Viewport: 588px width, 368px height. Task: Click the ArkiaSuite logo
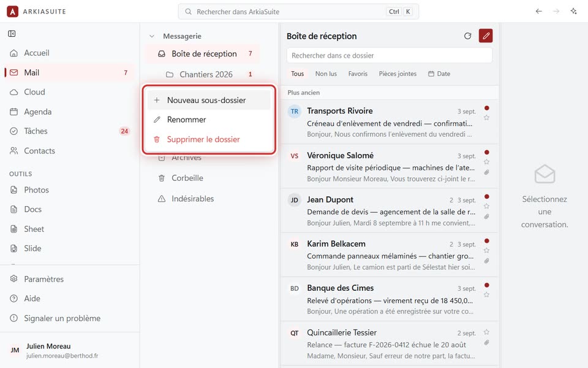click(12, 11)
